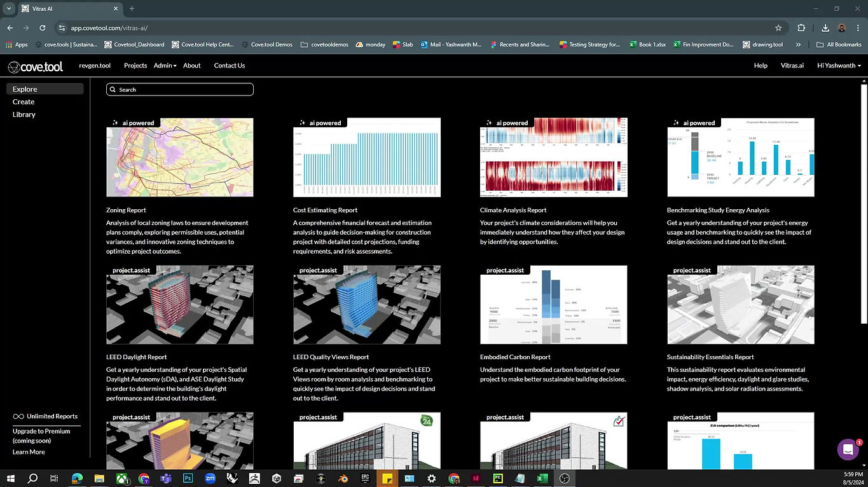Select Library in the left sidebar
Image resolution: width=868 pixels, height=487 pixels.
[x=24, y=114]
